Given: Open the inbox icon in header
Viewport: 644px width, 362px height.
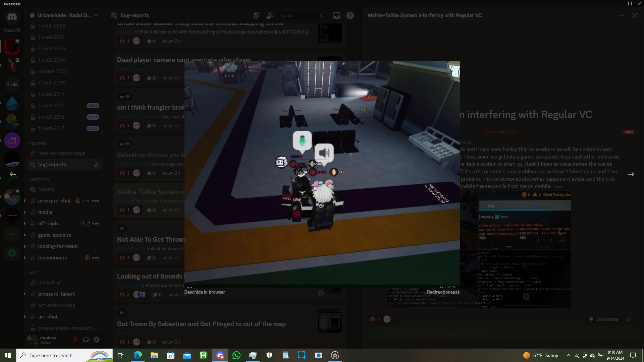Looking at the screenshot, I should (336, 15).
